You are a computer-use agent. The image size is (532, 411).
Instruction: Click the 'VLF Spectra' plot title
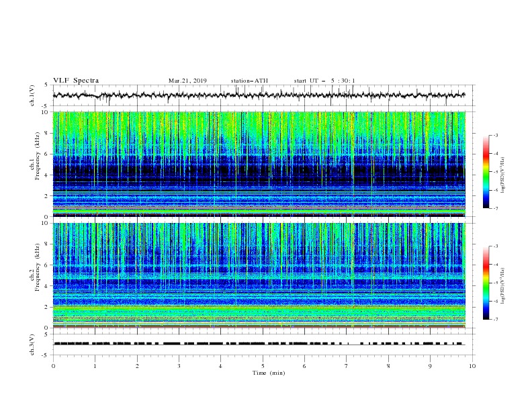pyautogui.click(x=76, y=81)
